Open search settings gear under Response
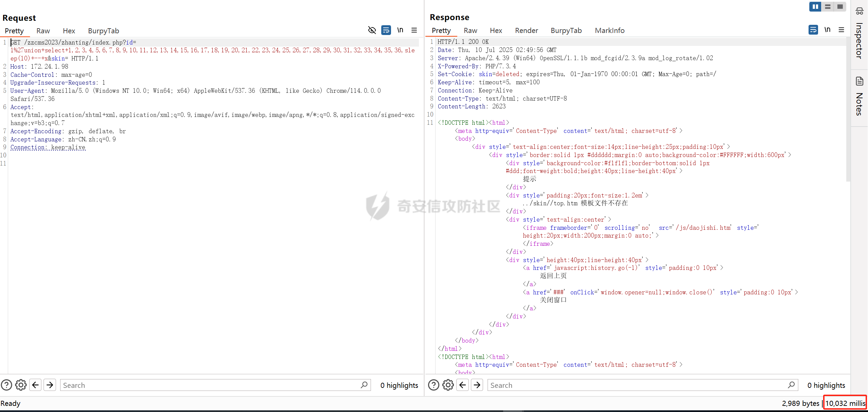 448,385
